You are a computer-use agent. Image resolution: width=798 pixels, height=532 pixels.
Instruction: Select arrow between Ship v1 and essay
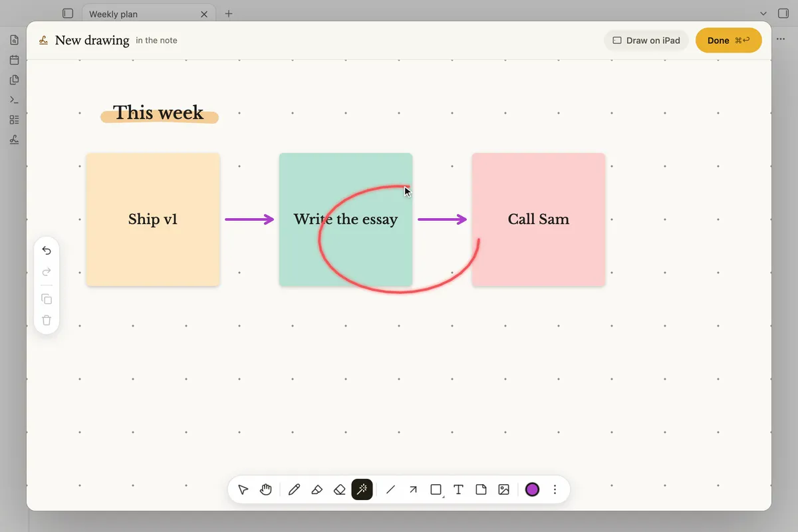pos(249,219)
